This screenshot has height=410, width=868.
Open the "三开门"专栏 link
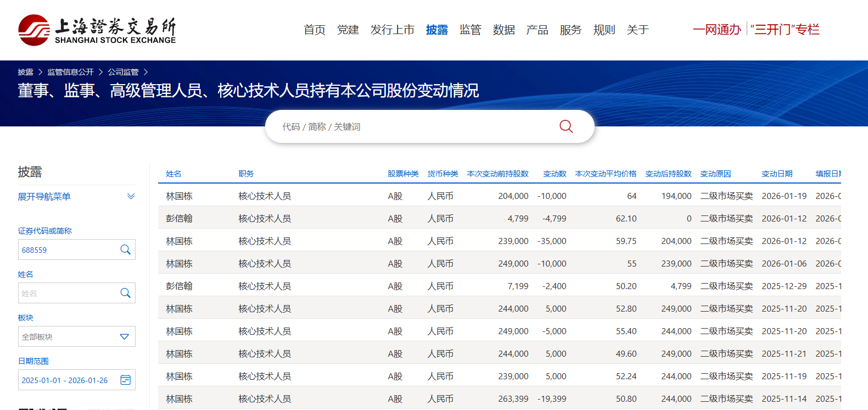785,30
